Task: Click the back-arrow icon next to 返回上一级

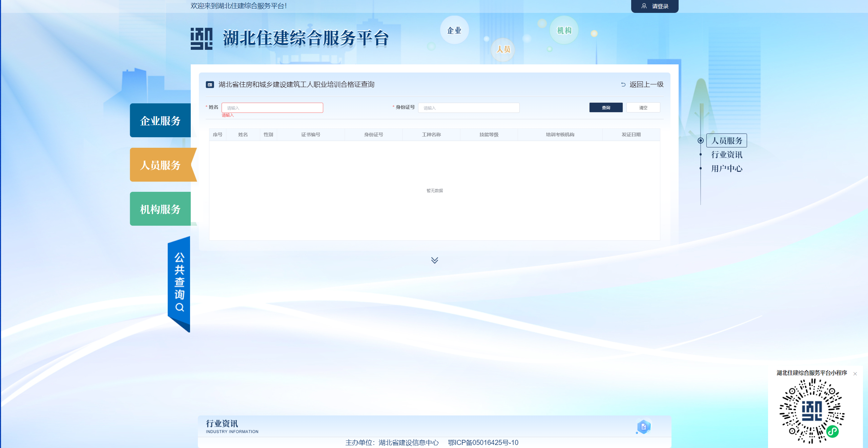Action: coord(624,84)
